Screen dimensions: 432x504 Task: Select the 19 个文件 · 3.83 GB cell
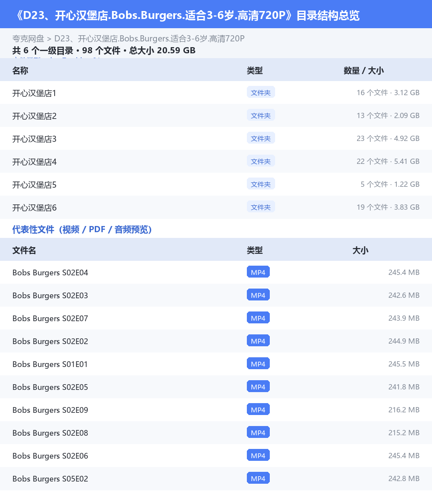tap(388, 207)
